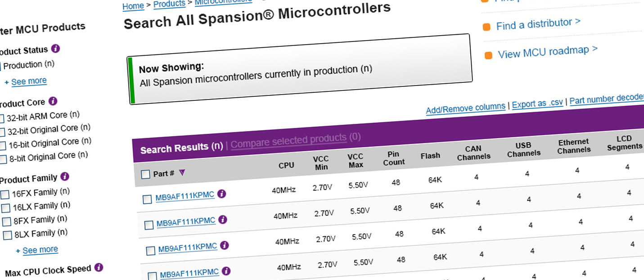Open the Product Core info icon

[53, 101]
